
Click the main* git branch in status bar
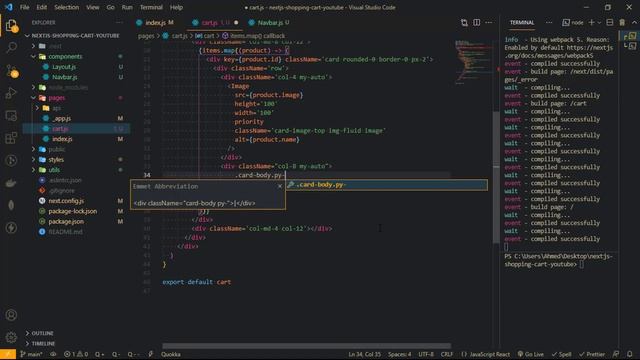31,354
